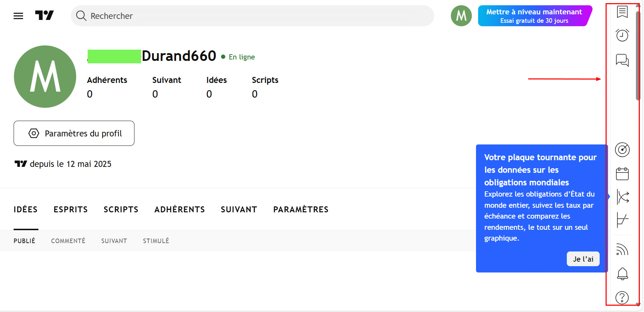Focus the Rechercher search field

pyautogui.click(x=252, y=16)
